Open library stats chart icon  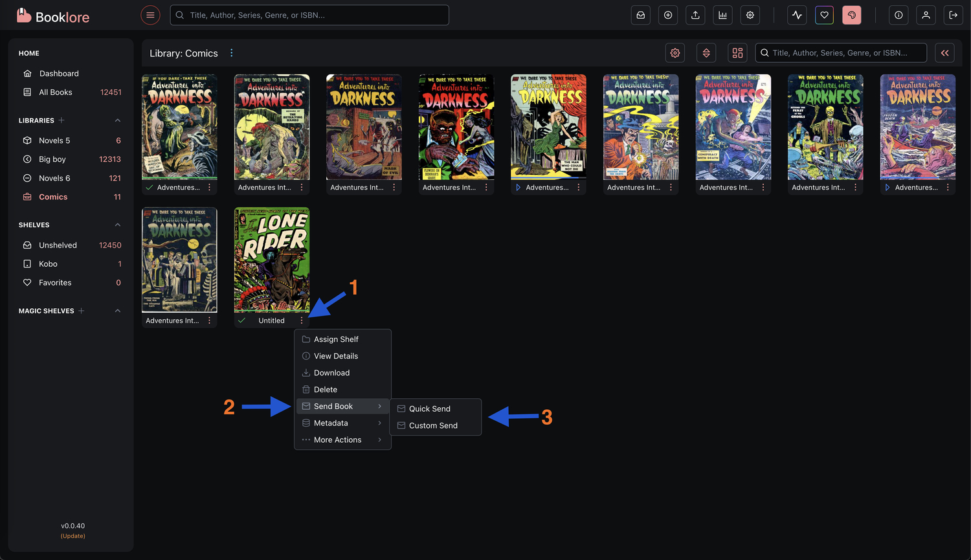tap(722, 15)
